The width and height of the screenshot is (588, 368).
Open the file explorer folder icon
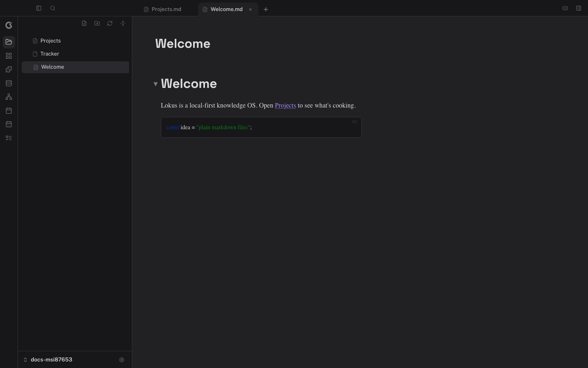tap(9, 42)
